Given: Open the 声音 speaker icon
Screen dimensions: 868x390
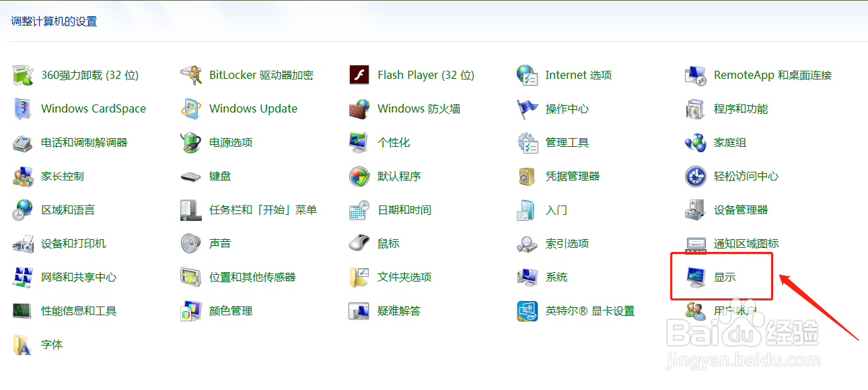Looking at the screenshot, I should click(191, 244).
